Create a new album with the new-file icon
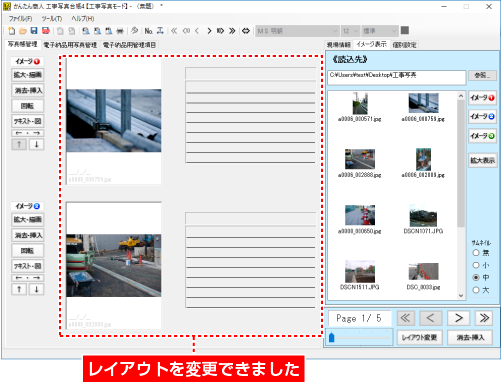This screenshot has width=501, height=384. 12,31
